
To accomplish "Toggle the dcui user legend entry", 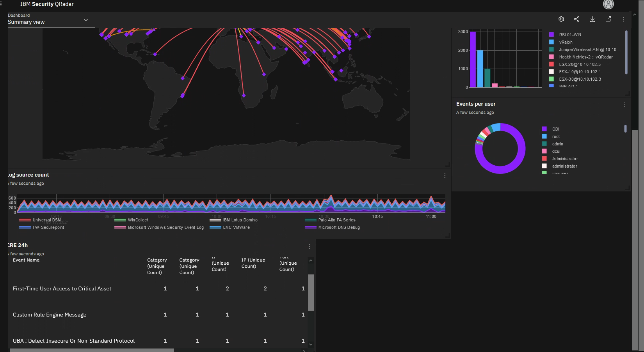I will pyautogui.click(x=551, y=151).
